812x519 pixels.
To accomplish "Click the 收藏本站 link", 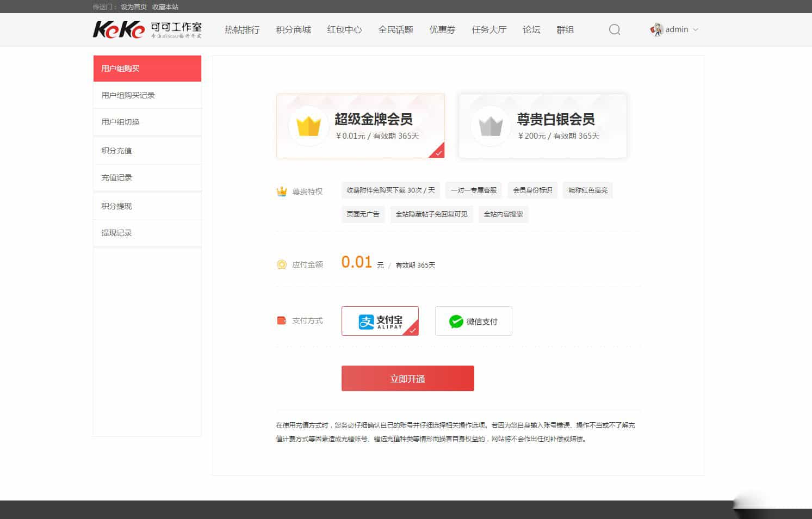I will pos(165,7).
